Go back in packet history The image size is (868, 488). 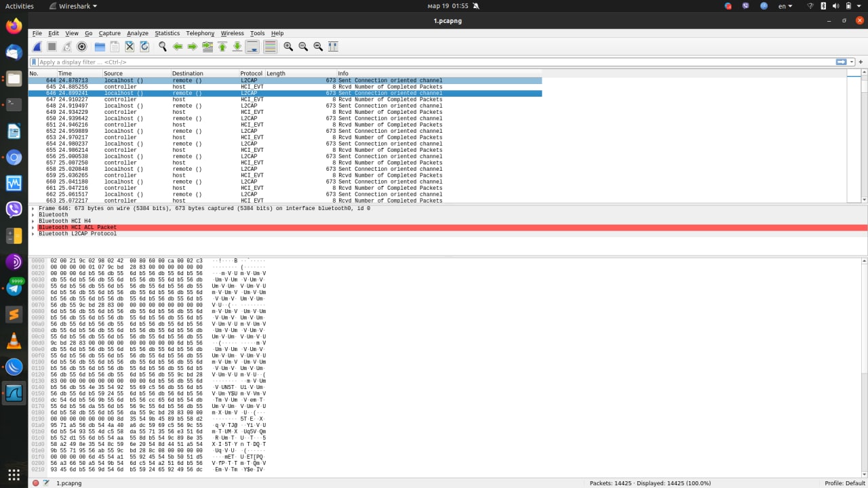(178, 47)
